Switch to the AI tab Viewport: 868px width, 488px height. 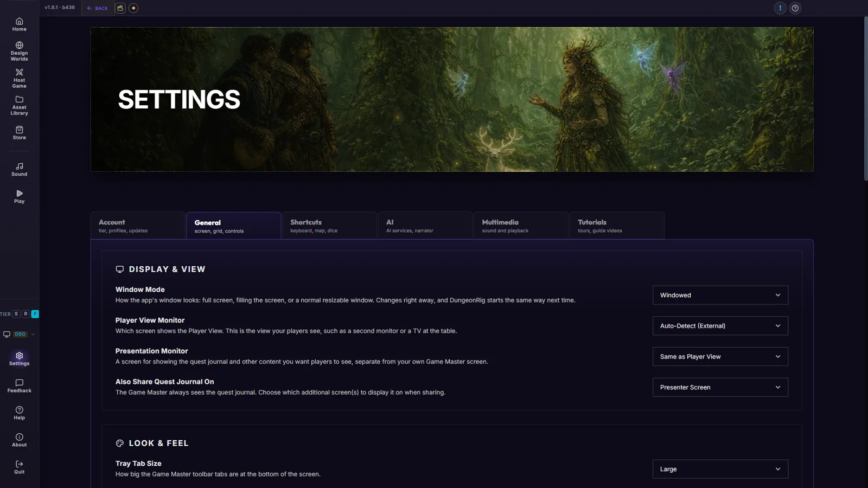(x=425, y=226)
